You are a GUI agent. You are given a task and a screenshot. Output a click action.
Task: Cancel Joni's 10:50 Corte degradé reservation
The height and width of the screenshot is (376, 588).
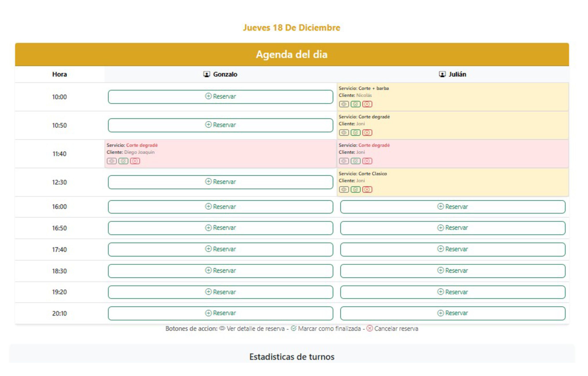tap(367, 132)
